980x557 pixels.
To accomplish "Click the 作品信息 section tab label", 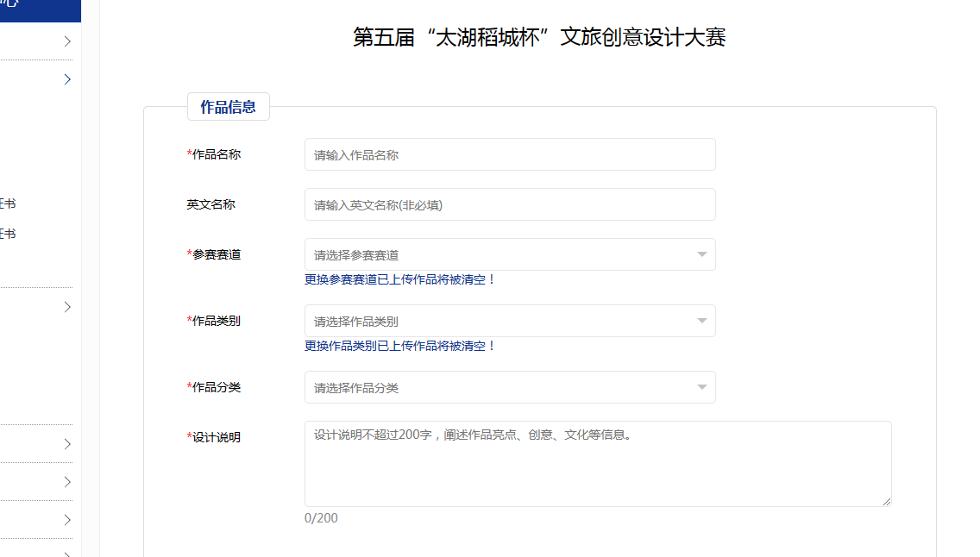I will coord(228,107).
